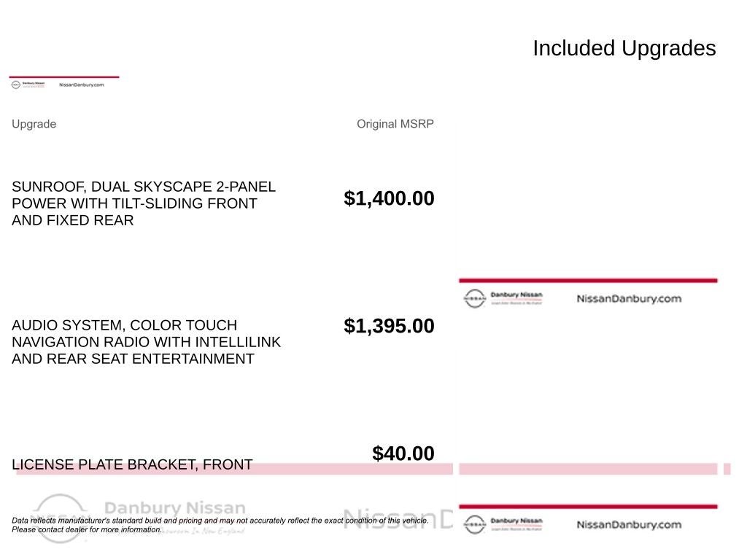747x560 pixels.
Task: Select the Included Upgrades heading
Action: pyautogui.click(x=624, y=48)
